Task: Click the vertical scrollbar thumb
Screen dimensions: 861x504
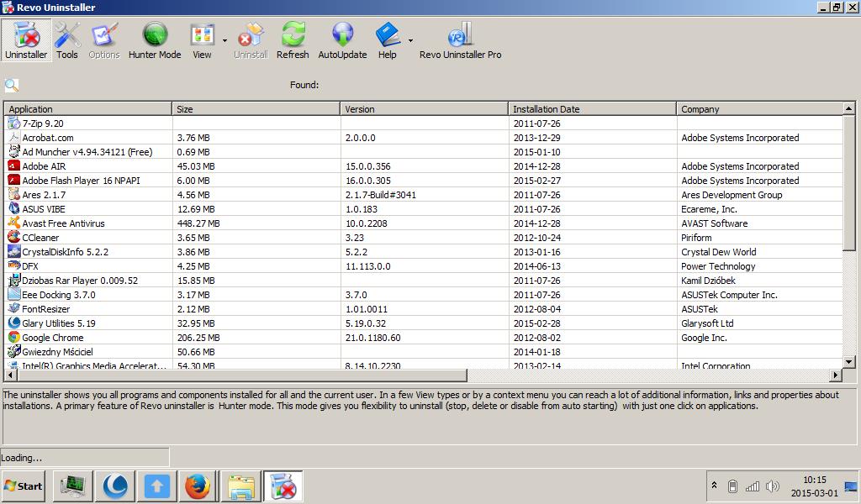Action: [x=849, y=185]
